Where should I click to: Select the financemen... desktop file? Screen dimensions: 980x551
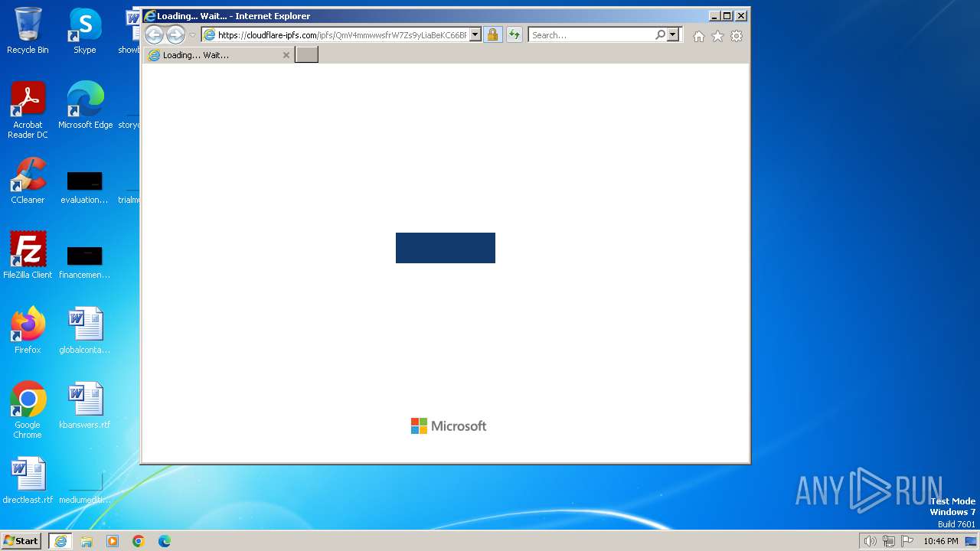pos(84,262)
